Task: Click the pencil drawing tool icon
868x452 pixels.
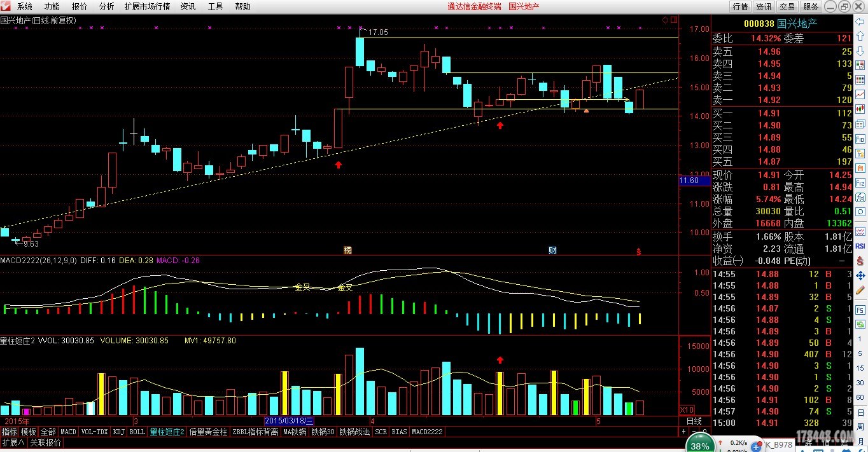Action: click(860, 290)
